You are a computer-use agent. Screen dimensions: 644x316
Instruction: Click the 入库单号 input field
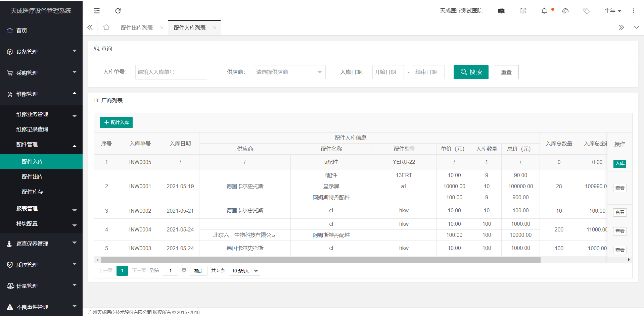[x=171, y=72]
